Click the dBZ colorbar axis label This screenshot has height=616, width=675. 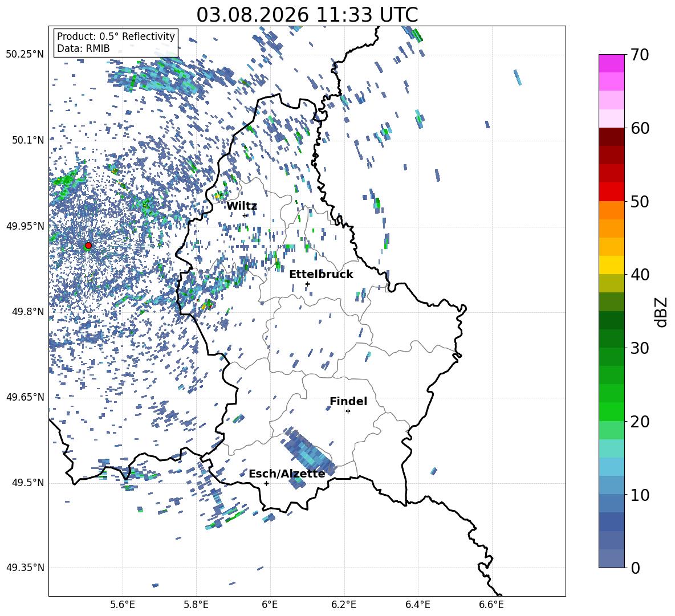tap(662, 312)
